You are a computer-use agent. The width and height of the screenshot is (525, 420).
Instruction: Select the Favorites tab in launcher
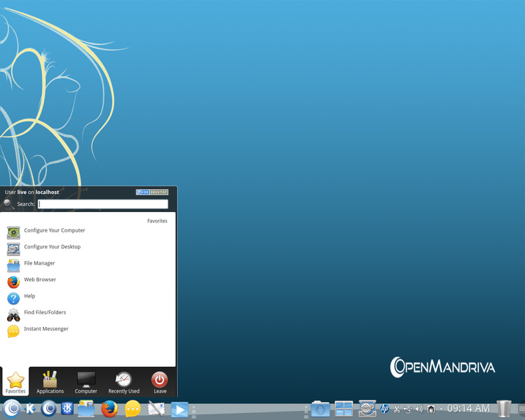(15, 382)
